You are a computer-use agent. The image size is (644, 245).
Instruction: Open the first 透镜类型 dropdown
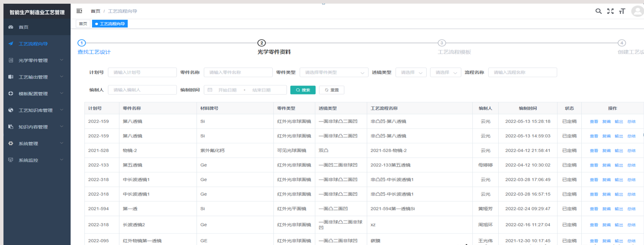point(411,72)
